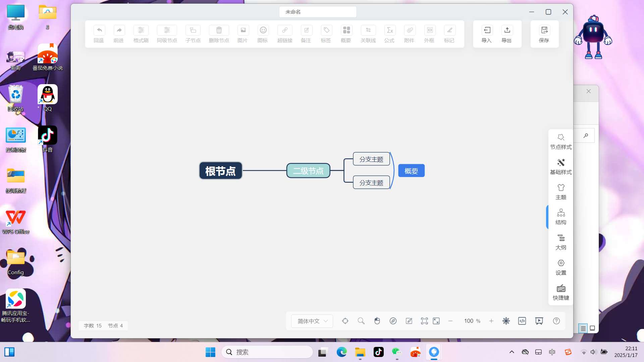The image size is (644, 362).
Task: Close the background window behind the mind map
Action: tap(589, 91)
